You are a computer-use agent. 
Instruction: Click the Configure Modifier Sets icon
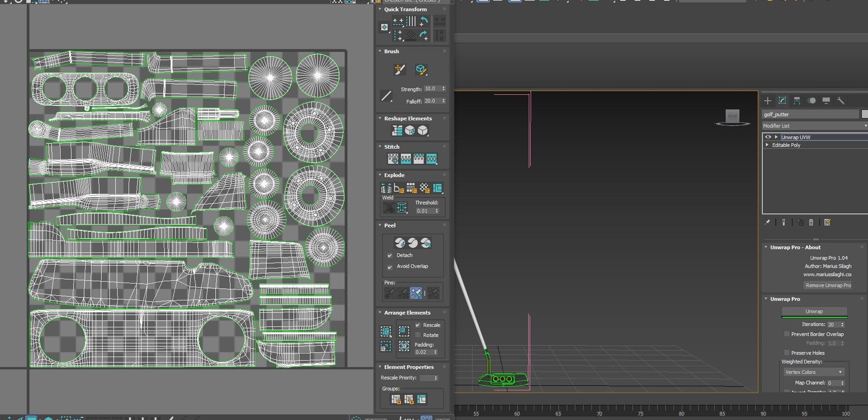point(827,222)
